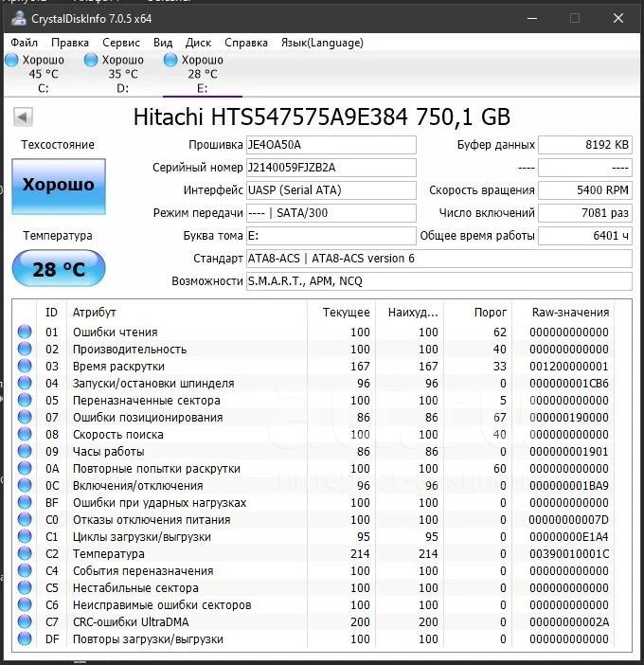Click raw value 00000000002A
Image resolution: width=644 pixels, height=665 pixels.
coord(569,622)
